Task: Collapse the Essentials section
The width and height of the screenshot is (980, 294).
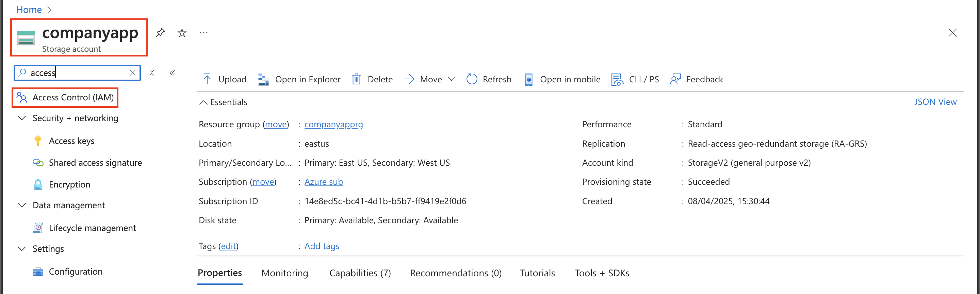Action: click(x=223, y=102)
